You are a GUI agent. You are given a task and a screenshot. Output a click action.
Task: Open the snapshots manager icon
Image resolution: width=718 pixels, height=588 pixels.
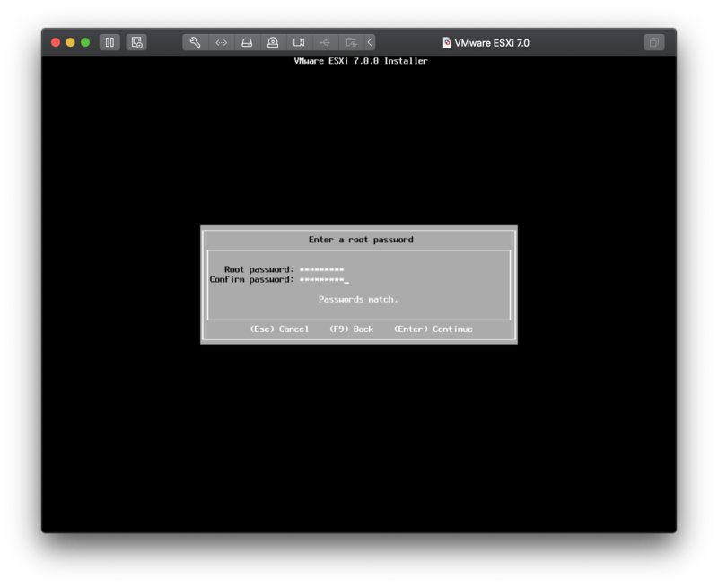(136, 42)
